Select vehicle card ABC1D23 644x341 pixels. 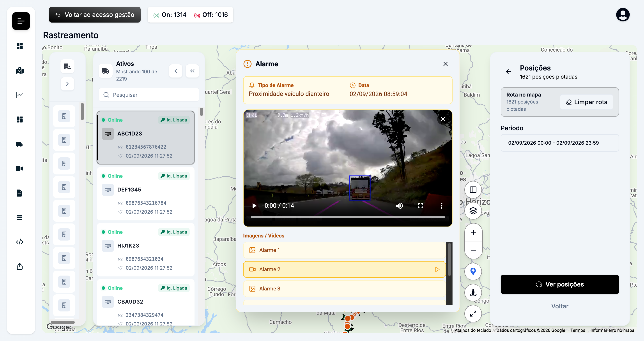(x=146, y=138)
